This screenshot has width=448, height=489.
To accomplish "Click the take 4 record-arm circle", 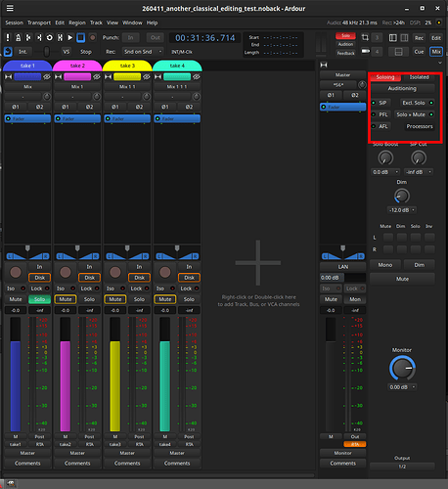I will 165,272.
